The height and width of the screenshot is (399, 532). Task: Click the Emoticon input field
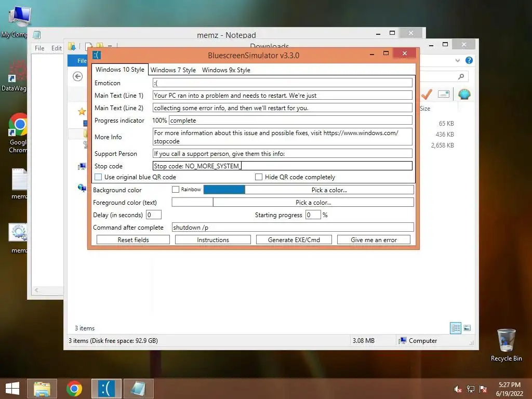[x=282, y=83]
